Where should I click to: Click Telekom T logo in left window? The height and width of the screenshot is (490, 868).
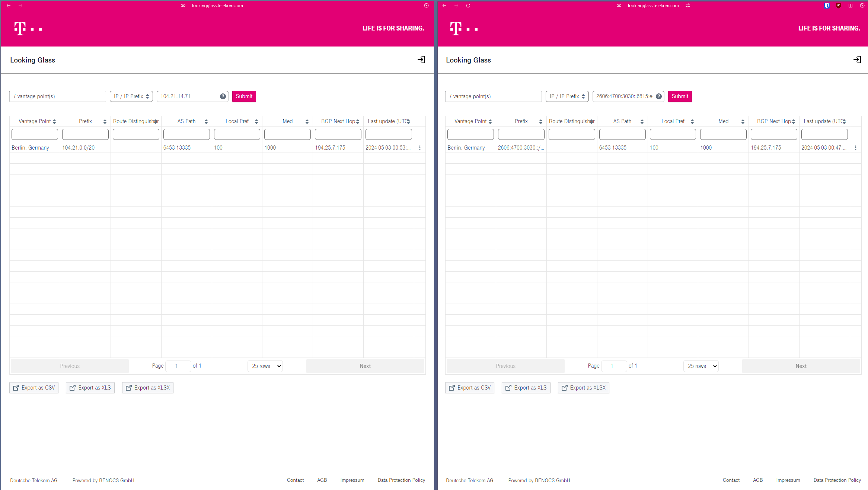pyautogui.click(x=20, y=28)
